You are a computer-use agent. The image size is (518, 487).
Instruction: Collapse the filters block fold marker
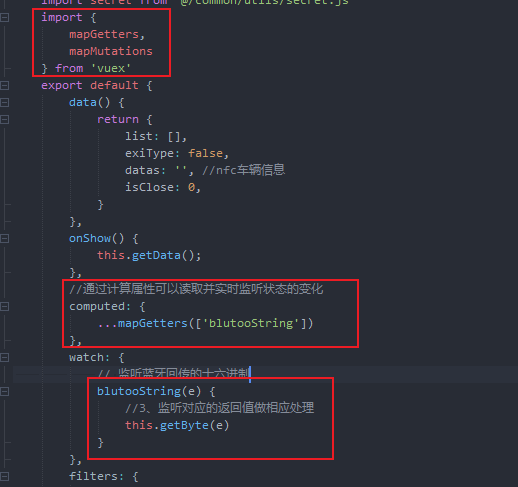click(4, 476)
